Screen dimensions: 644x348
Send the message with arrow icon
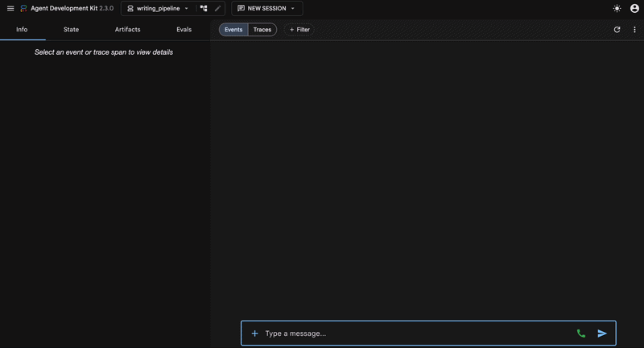coord(602,333)
